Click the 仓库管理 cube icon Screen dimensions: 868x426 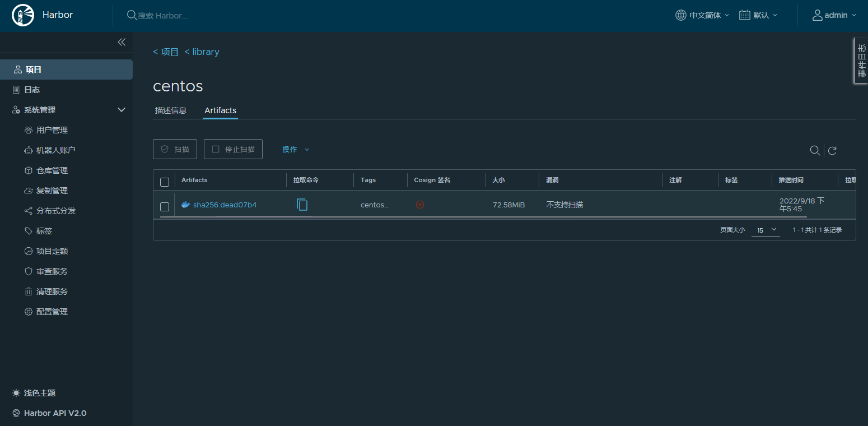(29, 170)
